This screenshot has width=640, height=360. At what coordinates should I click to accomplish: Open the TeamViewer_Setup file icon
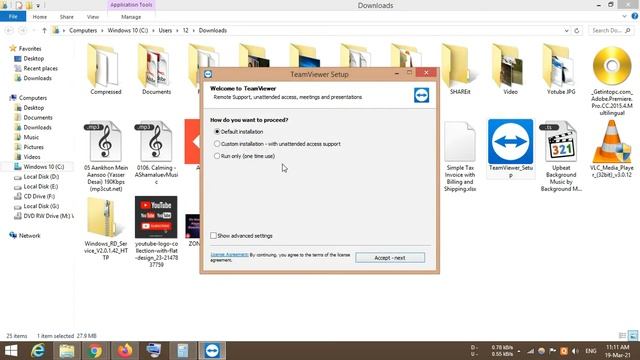click(510, 142)
